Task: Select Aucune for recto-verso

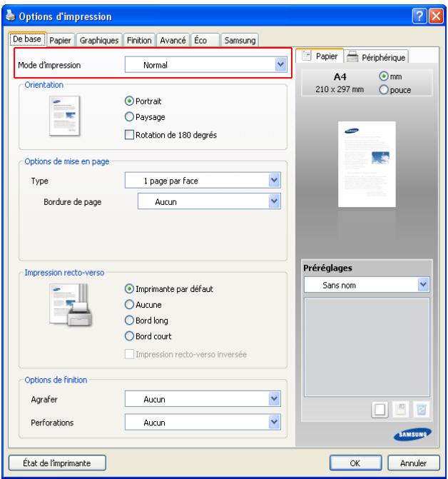Action: [143, 305]
